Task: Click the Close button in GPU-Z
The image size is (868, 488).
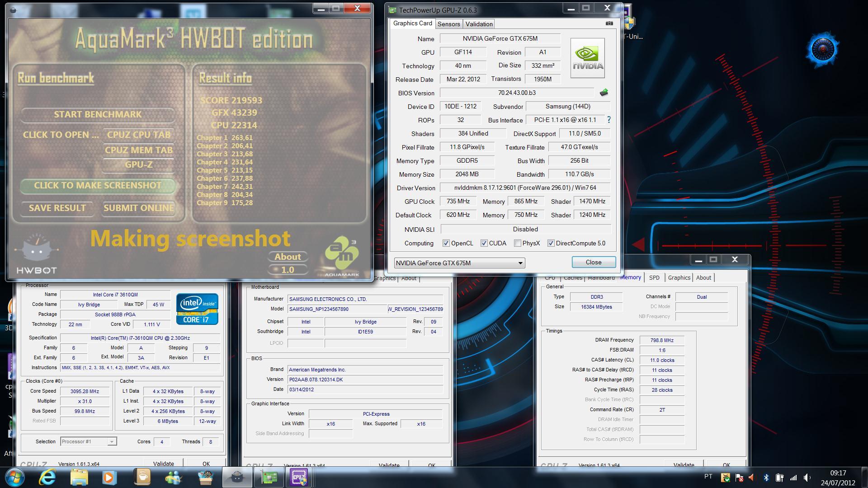Action: (594, 262)
